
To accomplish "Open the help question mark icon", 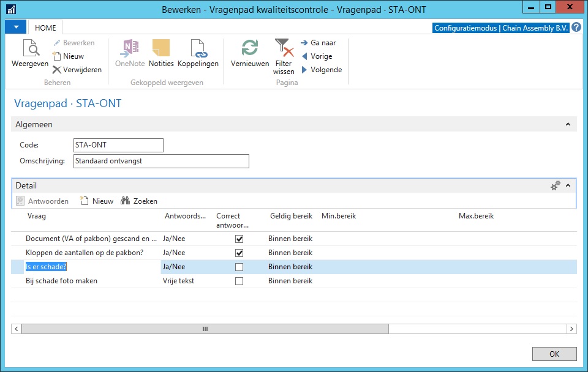I will point(576,28).
